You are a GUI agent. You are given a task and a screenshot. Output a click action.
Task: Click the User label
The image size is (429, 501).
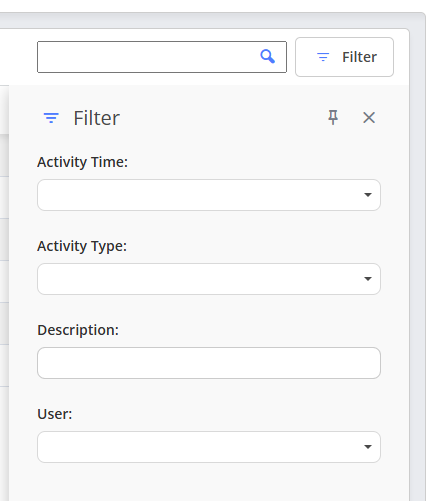pos(55,414)
